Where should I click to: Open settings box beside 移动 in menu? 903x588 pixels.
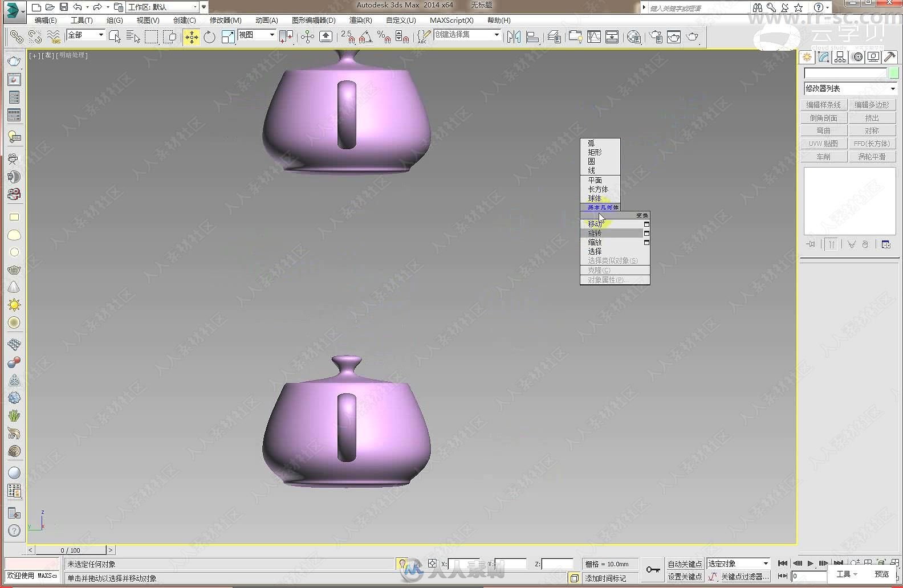click(x=646, y=224)
